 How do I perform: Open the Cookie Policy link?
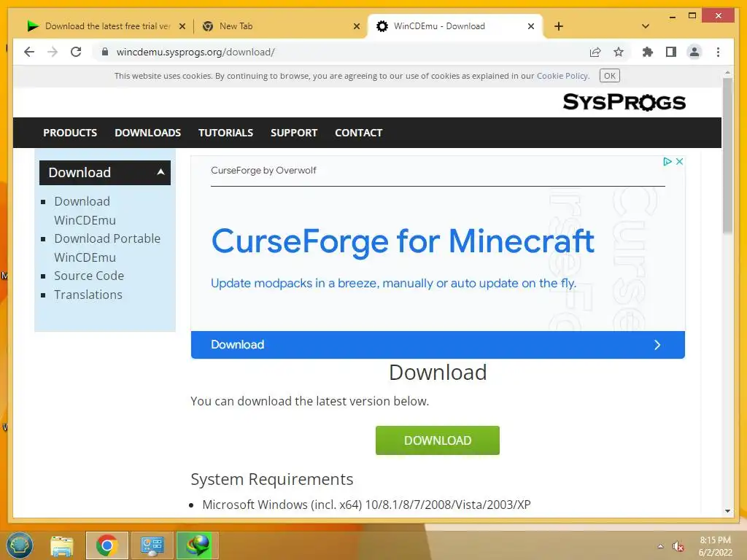click(x=562, y=76)
